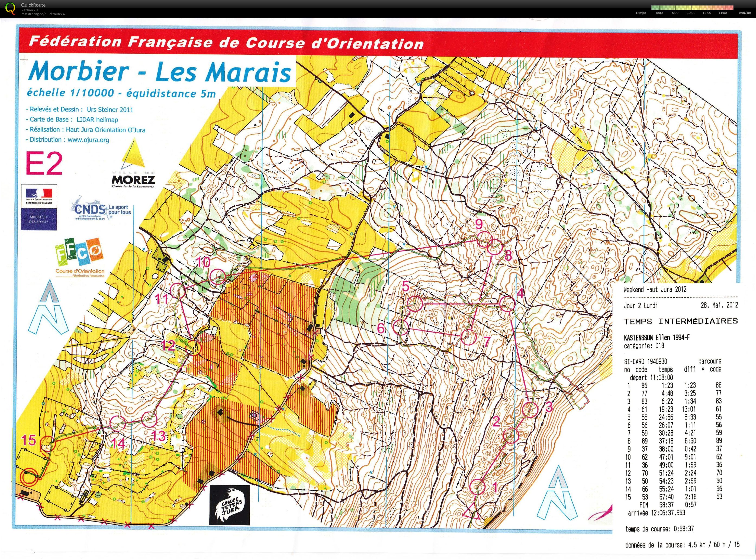Screen dimensions: 756x560
Task: Click the Tempo color gradient scale
Action: (x=692, y=8)
